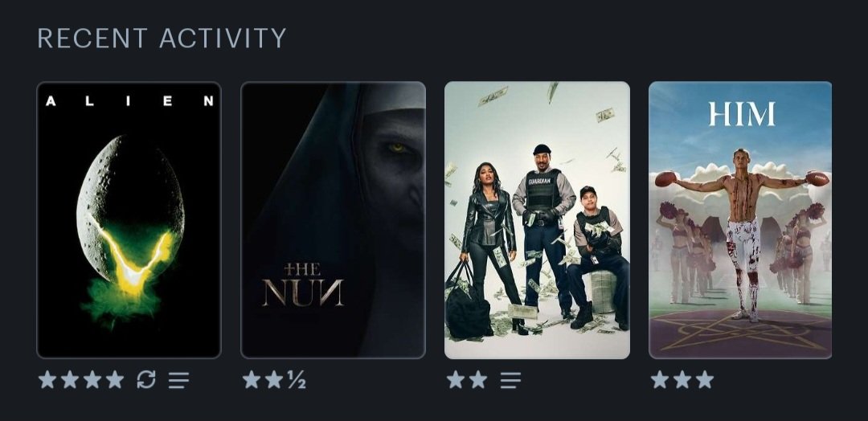The width and height of the screenshot is (868, 421).
Task: Open the review icon under the money heist poster
Action: tap(510, 380)
